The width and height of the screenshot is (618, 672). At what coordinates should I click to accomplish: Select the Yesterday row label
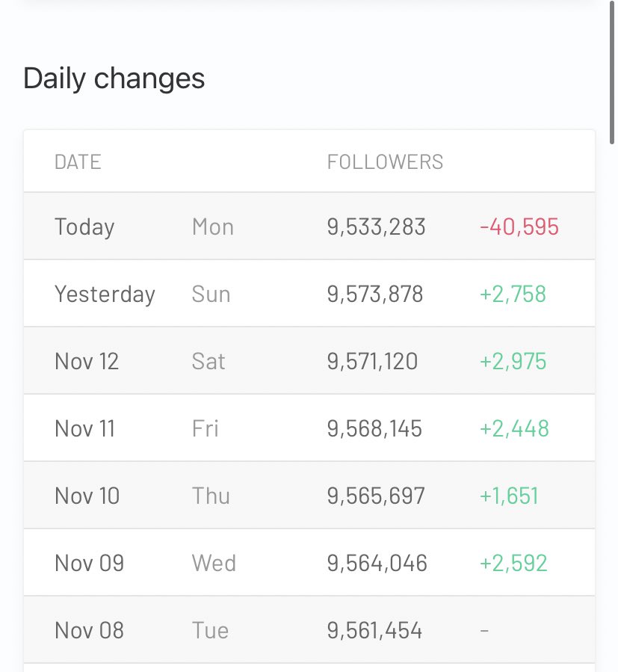pos(105,294)
